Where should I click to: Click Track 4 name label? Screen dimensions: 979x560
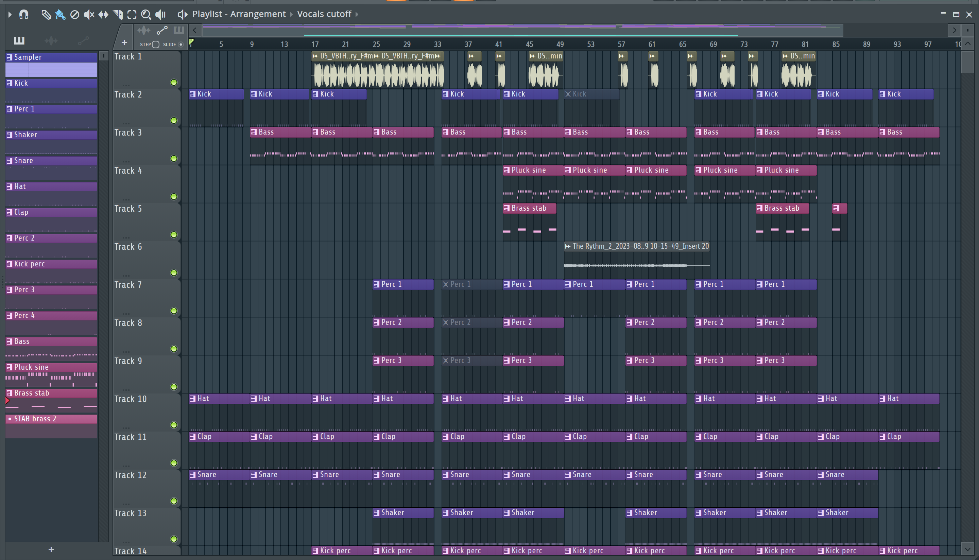(x=128, y=171)
